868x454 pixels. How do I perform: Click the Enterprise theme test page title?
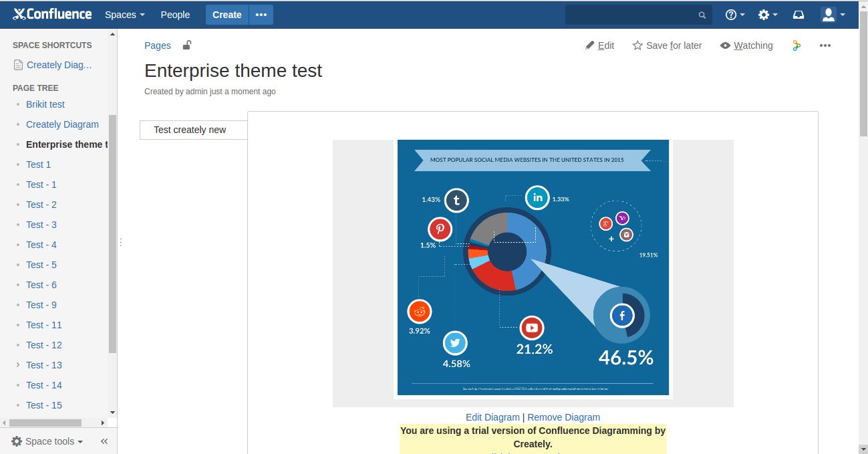pos(233,71)
